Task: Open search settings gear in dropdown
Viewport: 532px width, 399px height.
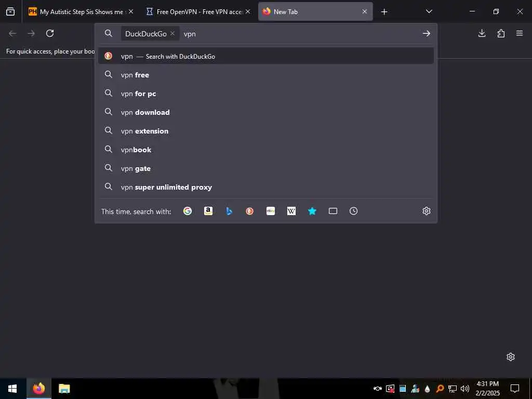Action: pyautogui.click(x=427, y=211)
